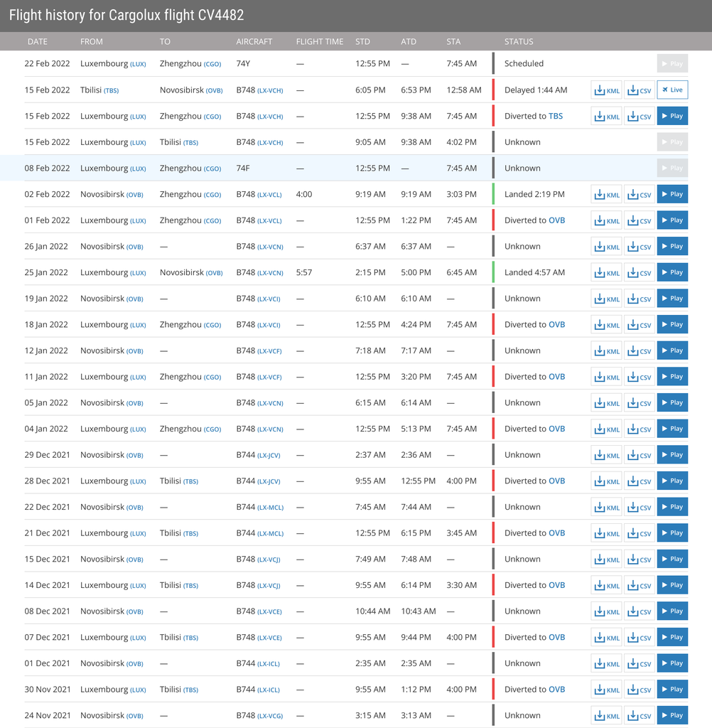This screenshot has width=712, height=728.
Task: Play the 11 Jan 2022 flight
Action: [x=672, y=377]
